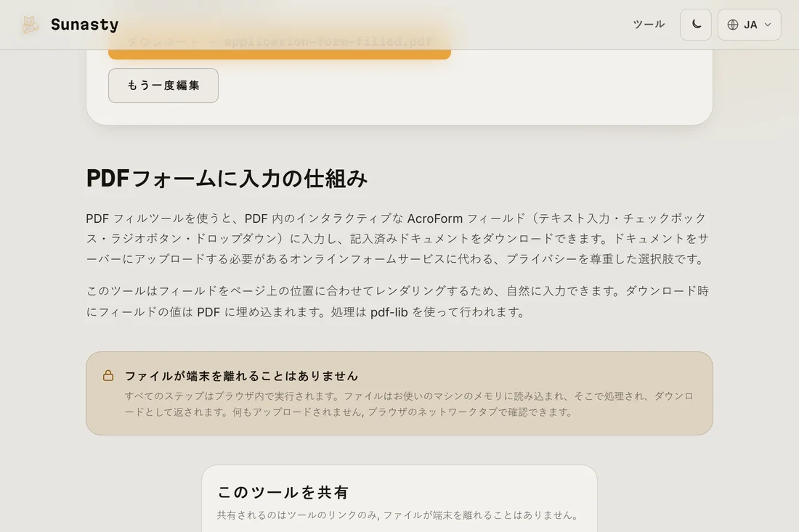Click the pdf-lib text in the paragraph
Viewport: 799px width, 532px height.
[x=389, y=312]
